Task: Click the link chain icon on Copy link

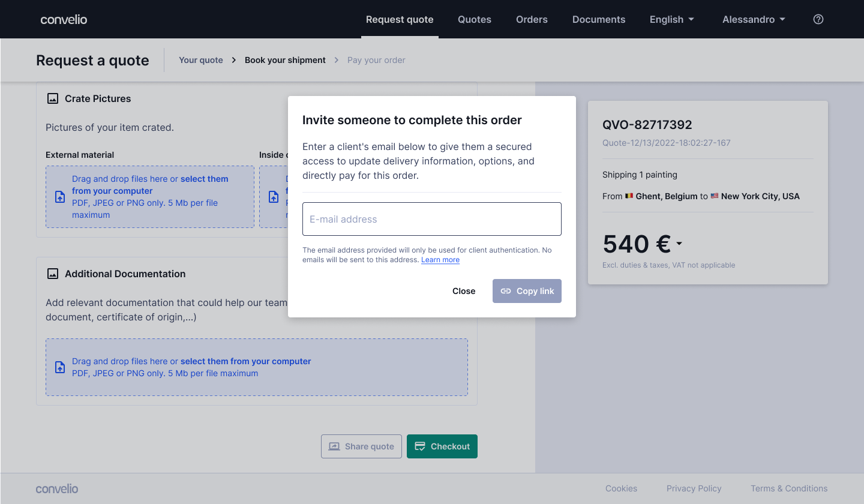Action: pyautogui.click(x=506, y=291)
